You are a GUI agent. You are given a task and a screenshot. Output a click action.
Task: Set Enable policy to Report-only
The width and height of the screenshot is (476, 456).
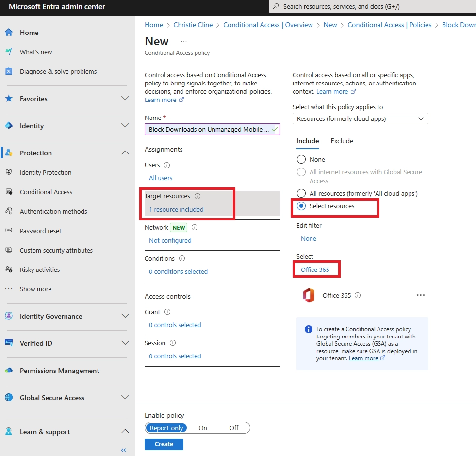coord(166,428)
